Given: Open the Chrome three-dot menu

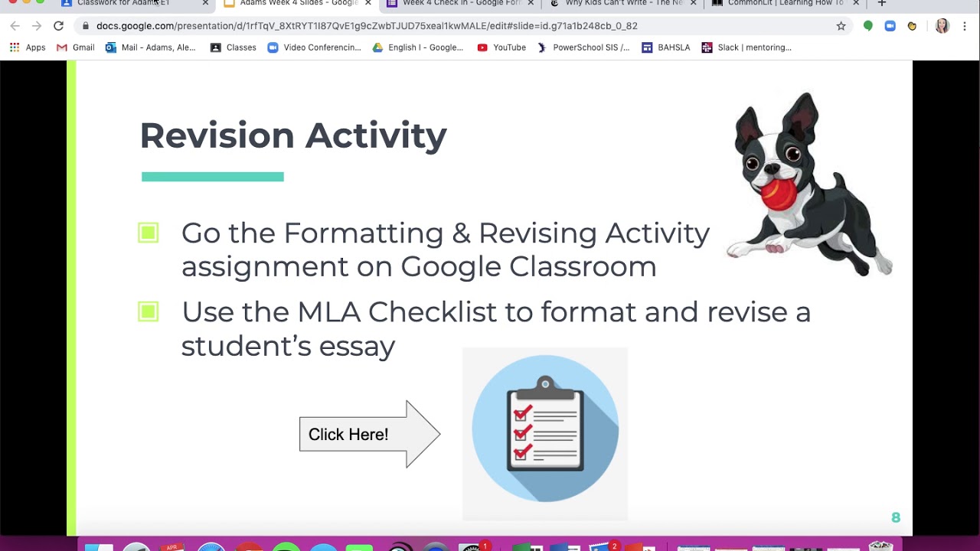Looking at the screenshot, I should (965, 26).
